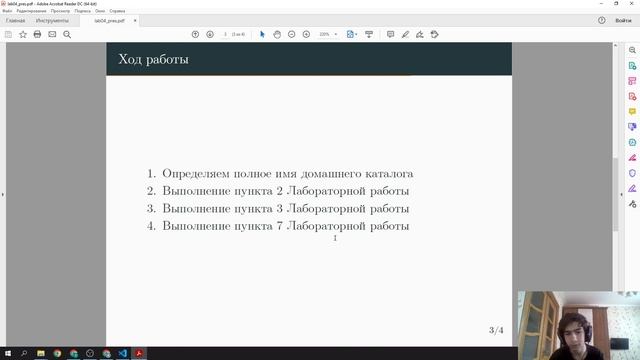Screen dimensions: 640x360
Task: Open the Редактирование menu
Action: coord(31,11)
